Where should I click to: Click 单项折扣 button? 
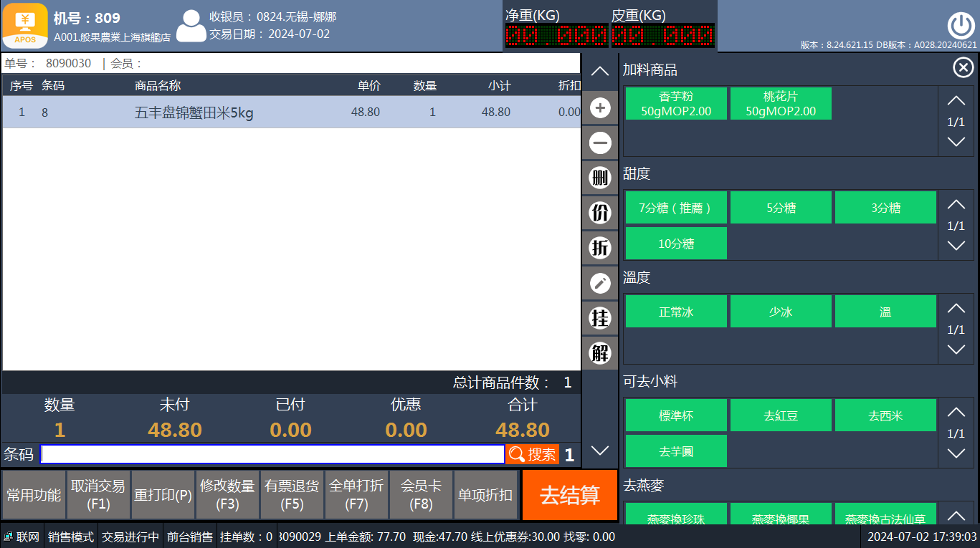coord(485,495)
